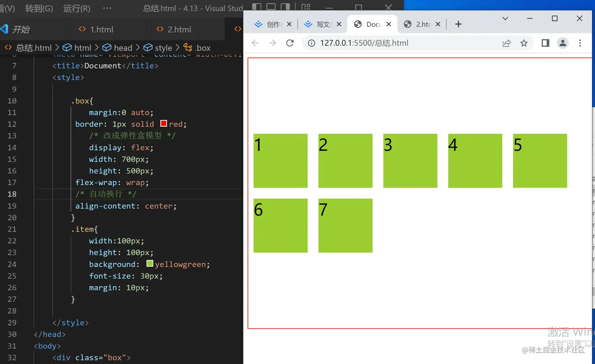Reload the 总结.html page
Screen dimensions: 595x364
pos(290,43)
